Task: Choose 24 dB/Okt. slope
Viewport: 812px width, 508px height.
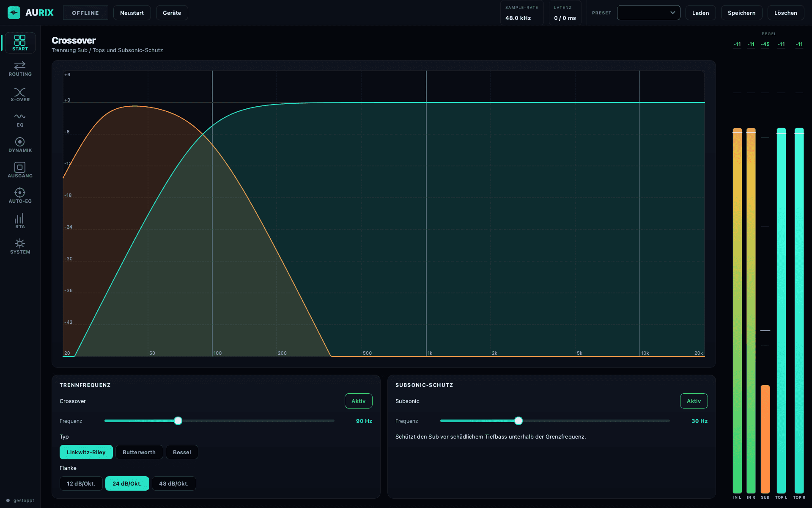Action: point(127,483)
